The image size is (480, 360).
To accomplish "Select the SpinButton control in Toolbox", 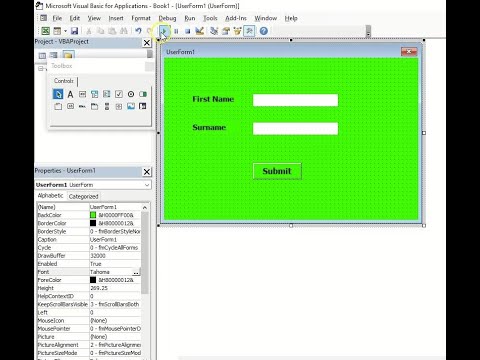I will point(119,106).
